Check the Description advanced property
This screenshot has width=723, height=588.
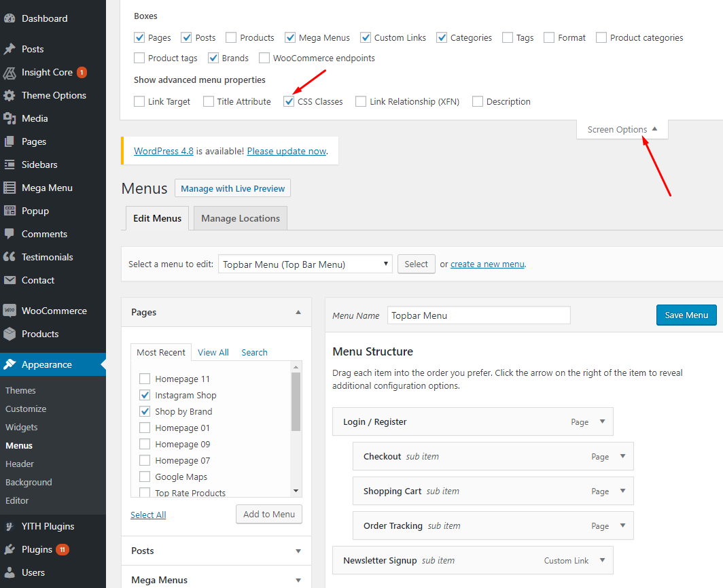[x=477, y=101]
